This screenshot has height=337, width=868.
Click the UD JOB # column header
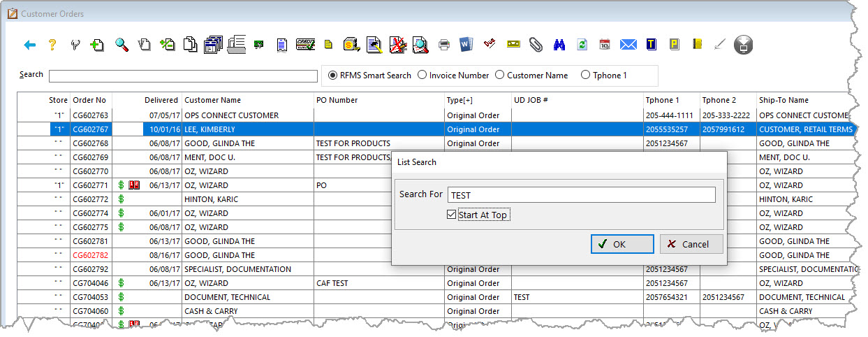578,100
